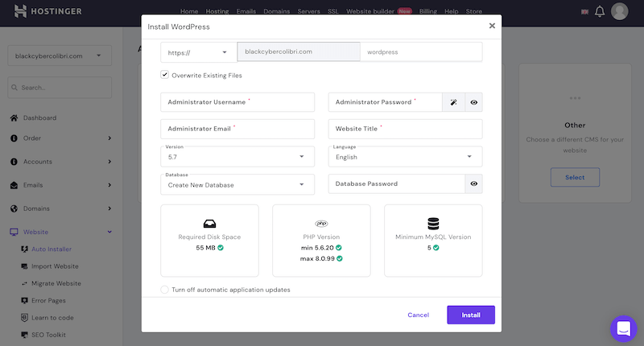Open Dashboard sidebar link

[x=39, y=117]
